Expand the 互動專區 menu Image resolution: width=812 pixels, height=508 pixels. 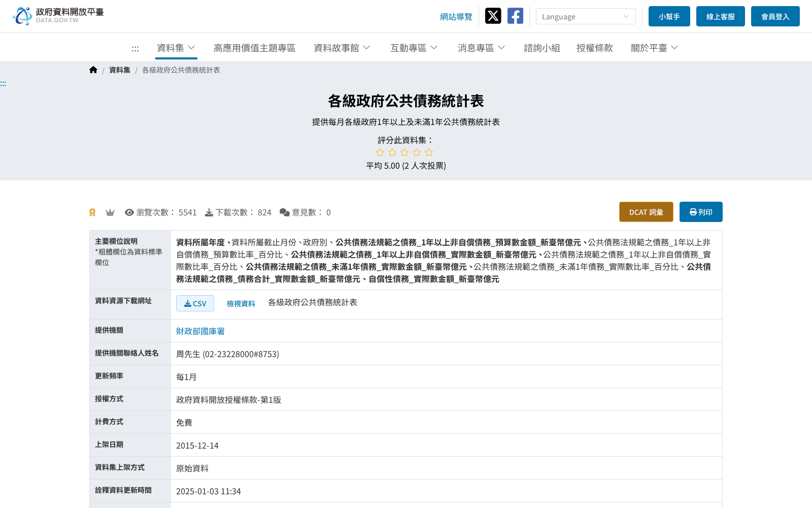pyautogui.click(x=414, y=48)
